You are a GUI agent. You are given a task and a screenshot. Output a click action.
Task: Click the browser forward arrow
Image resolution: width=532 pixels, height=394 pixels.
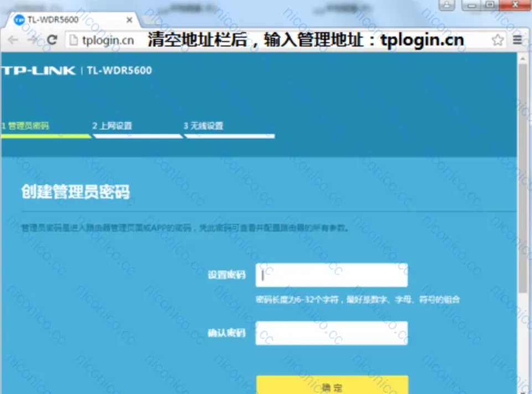click(33, 40)
